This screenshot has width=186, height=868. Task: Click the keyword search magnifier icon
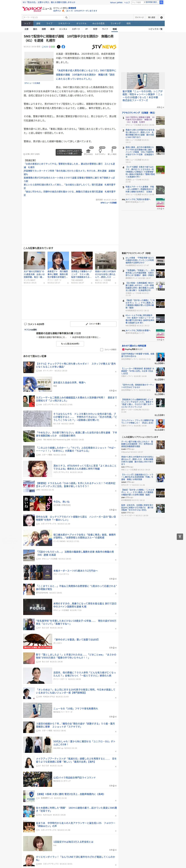tap(66, 18)
